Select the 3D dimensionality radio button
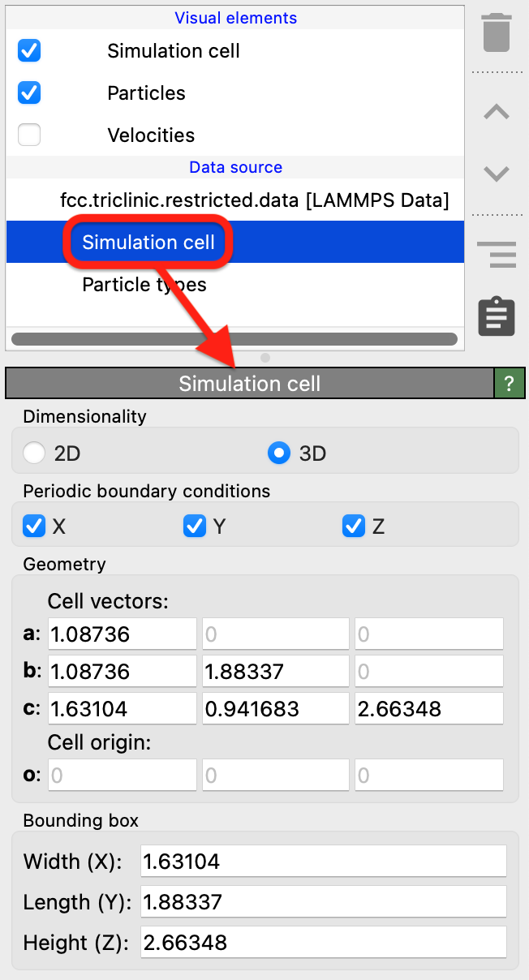The image size is (529, 980). [x=279, y=453]
